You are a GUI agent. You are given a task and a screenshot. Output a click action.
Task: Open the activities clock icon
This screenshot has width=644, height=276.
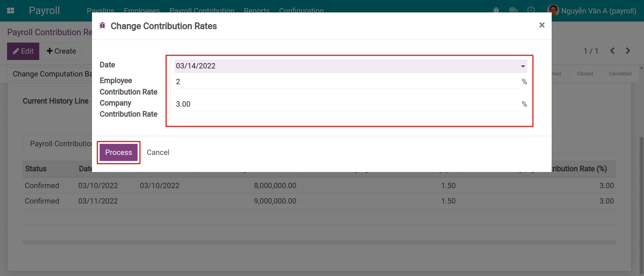click(531, 10)
